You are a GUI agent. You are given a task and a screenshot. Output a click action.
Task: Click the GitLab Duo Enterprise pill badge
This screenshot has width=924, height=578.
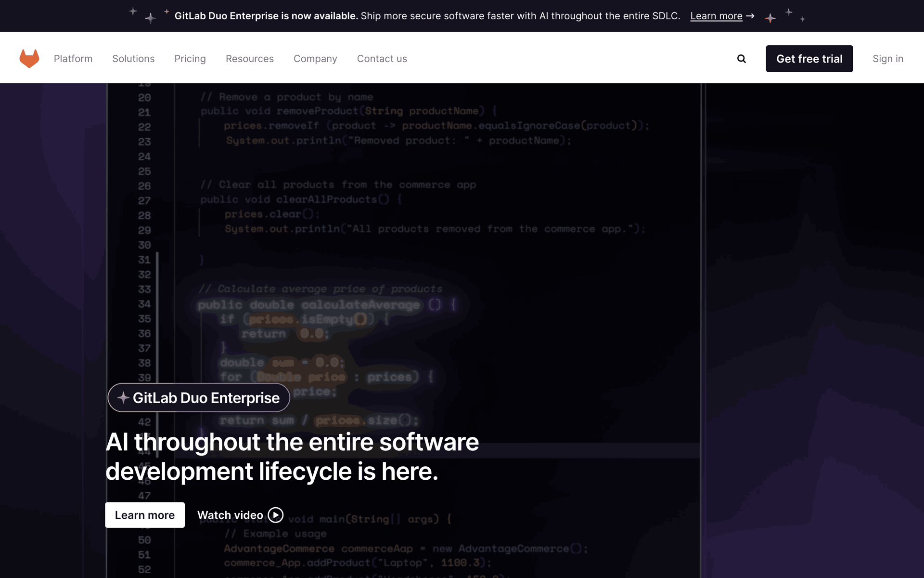pyautogui.click(x=199, y=398)
